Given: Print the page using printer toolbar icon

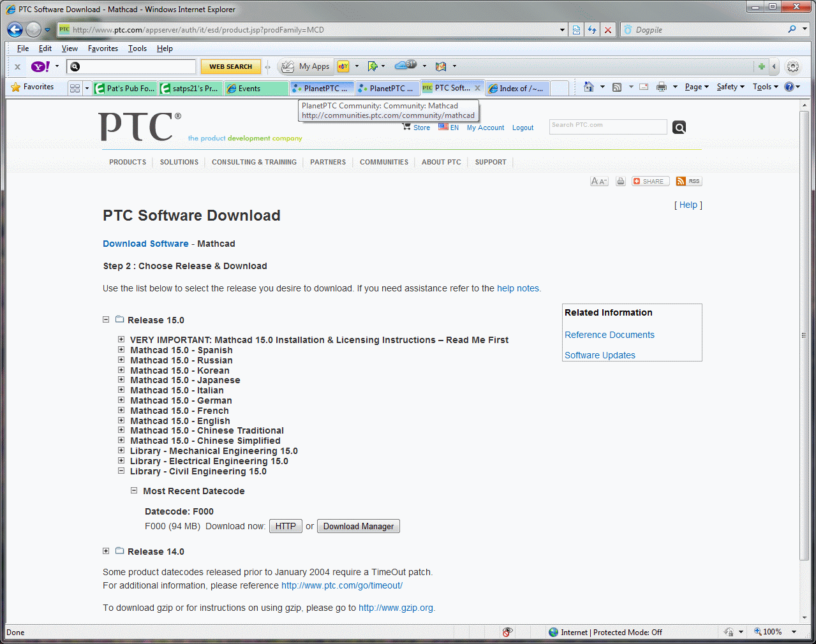Looking at the screenshot, I should [662, 87].
